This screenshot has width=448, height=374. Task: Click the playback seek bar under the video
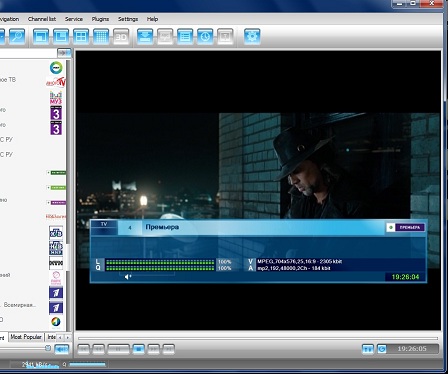point(258,338)
